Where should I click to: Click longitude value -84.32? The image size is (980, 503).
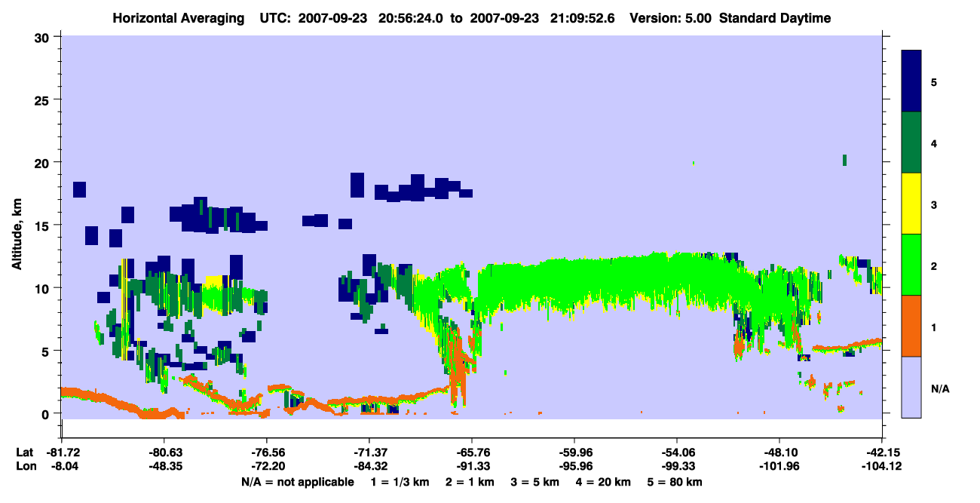pos(369,466)
